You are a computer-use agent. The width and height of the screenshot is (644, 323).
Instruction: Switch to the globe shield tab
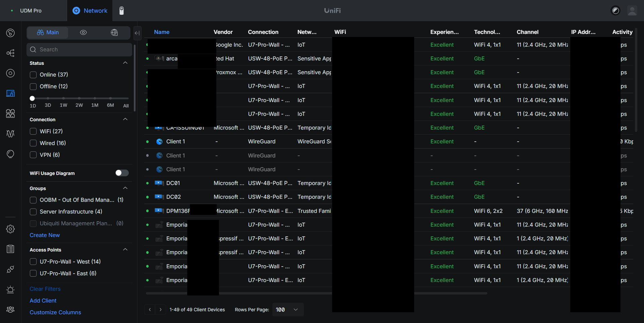[114, 33]
